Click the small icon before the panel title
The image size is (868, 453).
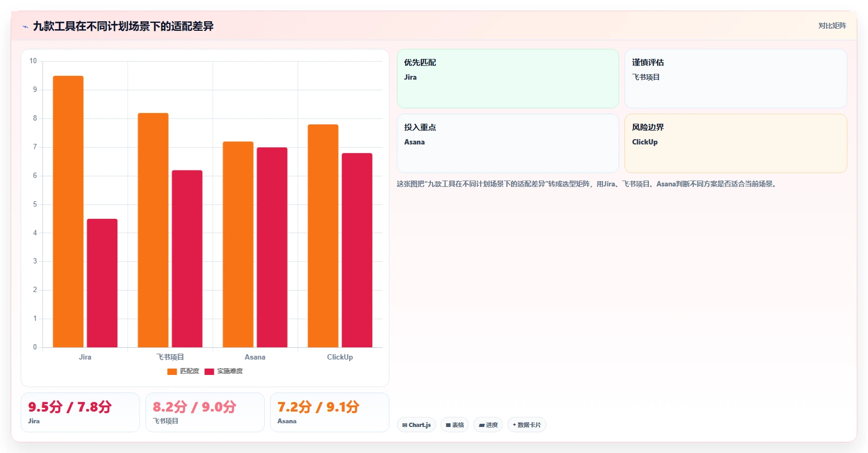[x=25, y=27]
